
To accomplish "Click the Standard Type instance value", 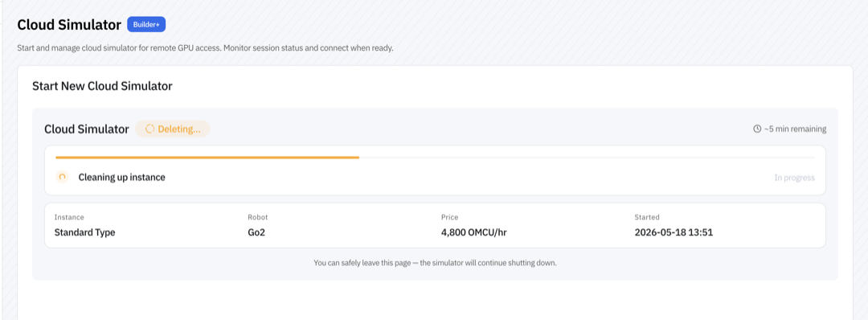I will [84, 232].
